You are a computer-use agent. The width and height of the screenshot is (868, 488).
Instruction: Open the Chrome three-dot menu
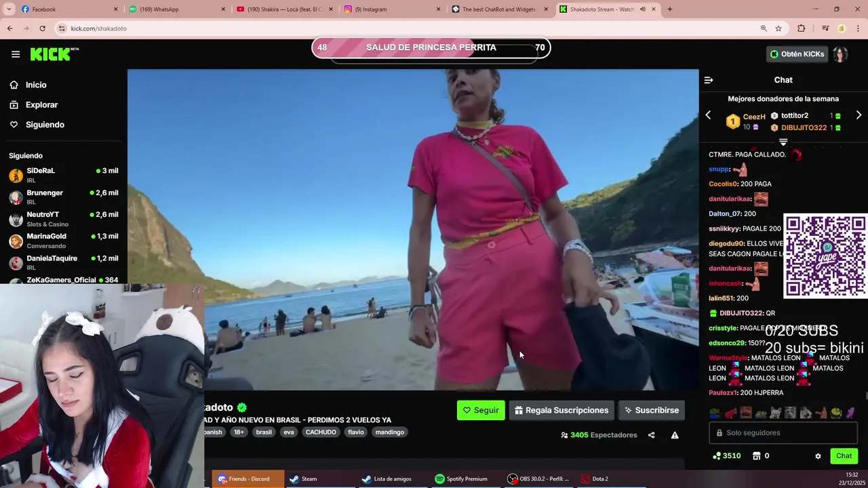tap(859, 28)
